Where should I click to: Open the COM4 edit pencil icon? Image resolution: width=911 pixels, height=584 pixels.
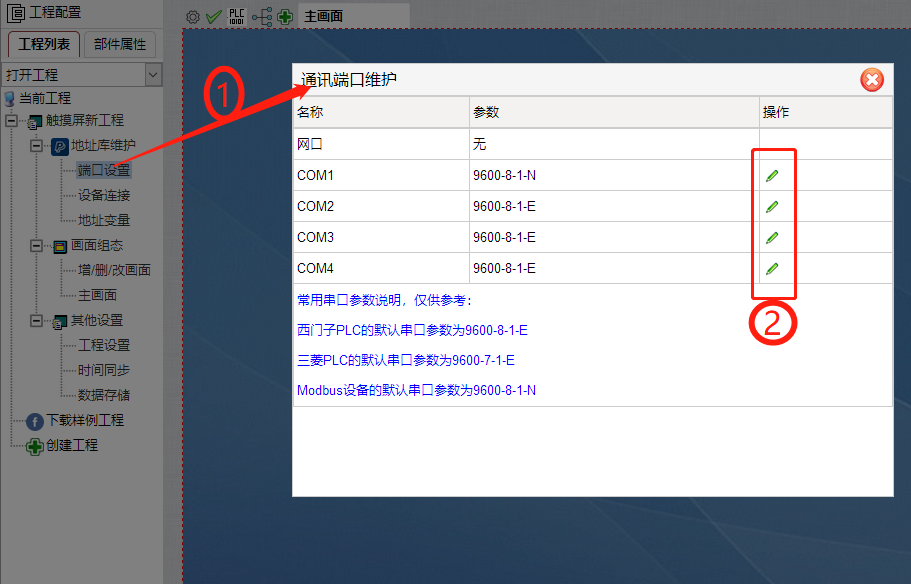pyautogui.click(x=771, y=269)
